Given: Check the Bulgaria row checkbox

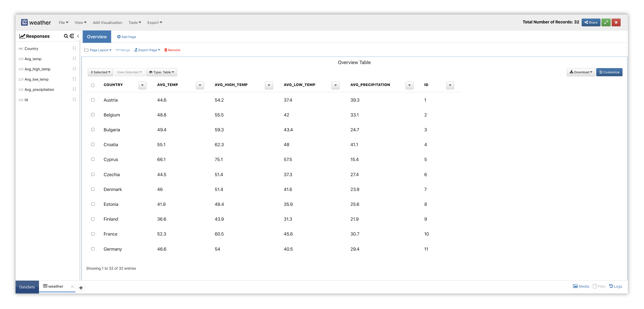Looking at the screenshot, I should coord(93,130).
